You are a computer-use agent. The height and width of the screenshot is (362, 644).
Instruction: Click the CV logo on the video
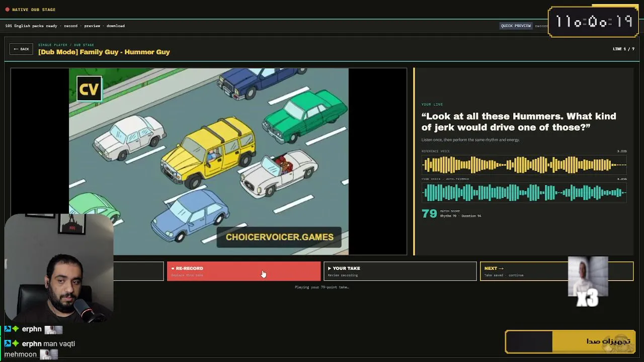point(89,89)
